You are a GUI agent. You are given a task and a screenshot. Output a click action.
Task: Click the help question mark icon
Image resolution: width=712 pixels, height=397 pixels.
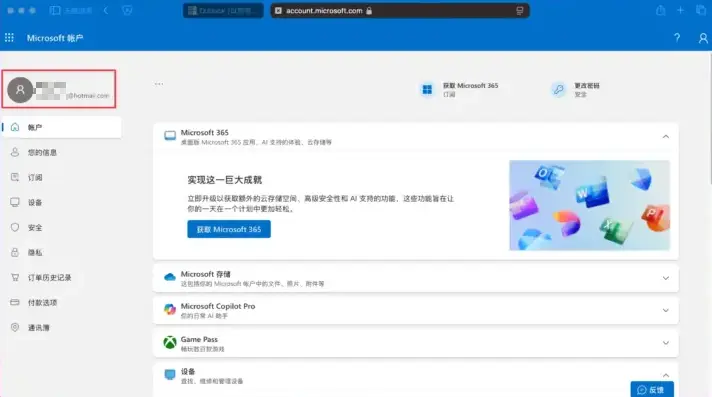677,38
